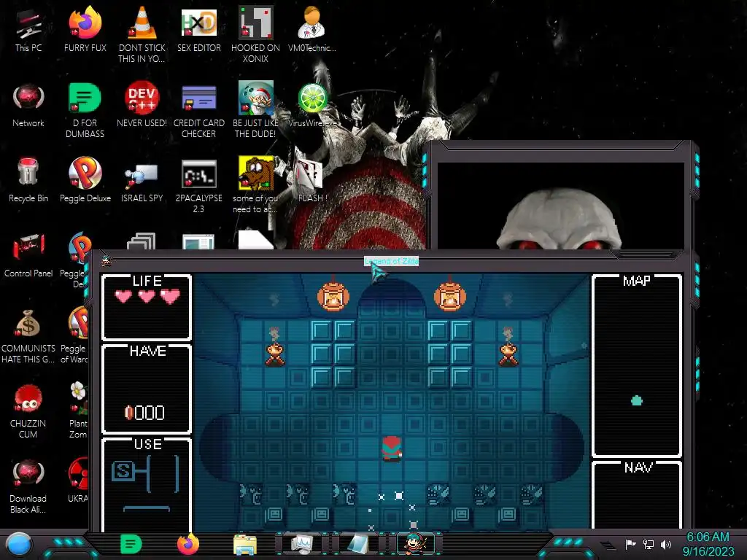
Task: Click the Start orb on the taskbar
Action: click(18, 545)
